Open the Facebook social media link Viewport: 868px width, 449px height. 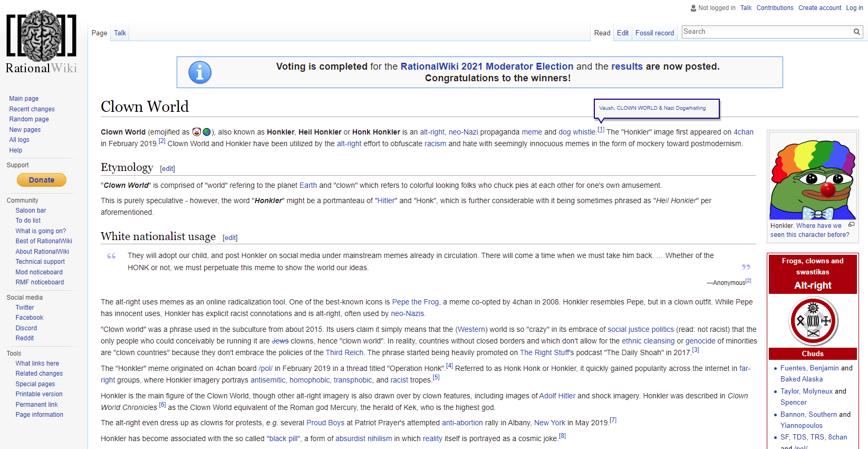coord(30,318)
